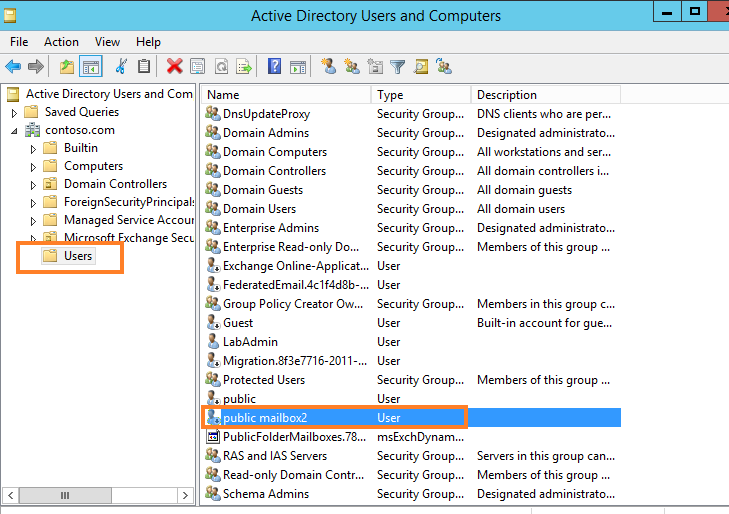The height and width of the screenshot is (514, 729).
Task: Open the Help menu
Action: [x=148, y=42]
